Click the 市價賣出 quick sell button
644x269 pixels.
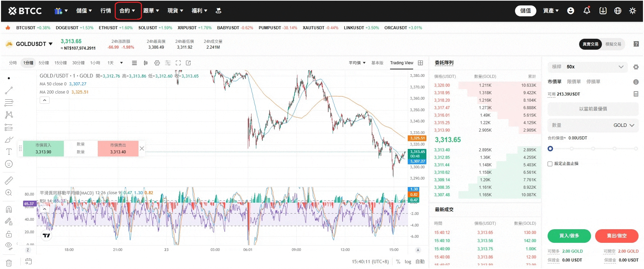(118, 149)
